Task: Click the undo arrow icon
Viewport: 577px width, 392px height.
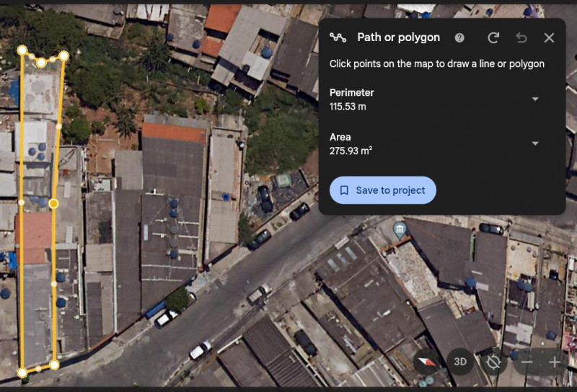Action: click(x=521, y=37)
